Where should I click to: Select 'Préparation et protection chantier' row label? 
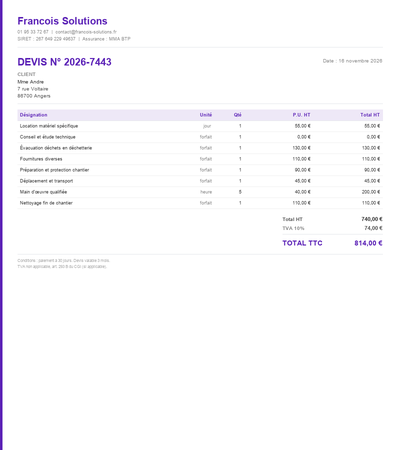tap(54, 170)
